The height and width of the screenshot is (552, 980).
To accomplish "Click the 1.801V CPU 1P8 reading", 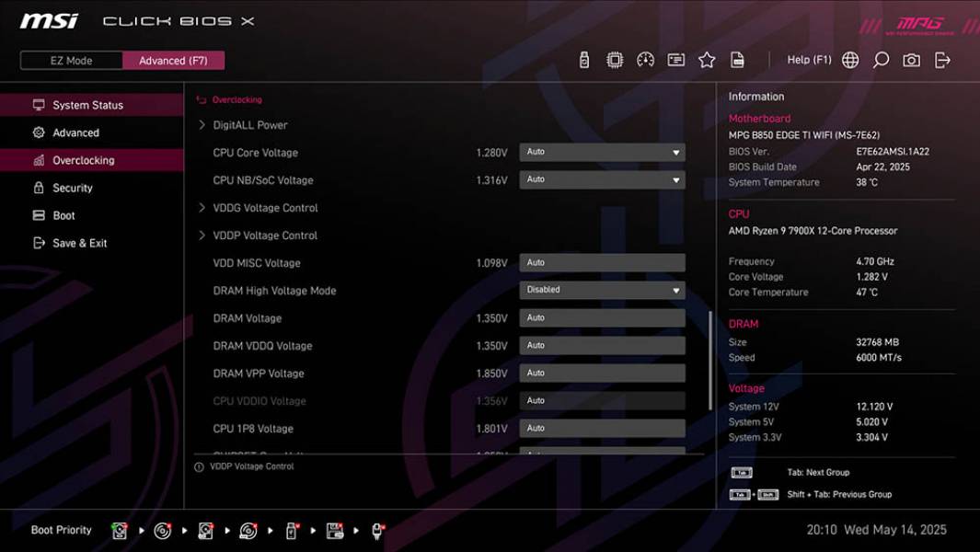I will click(491, 429).
